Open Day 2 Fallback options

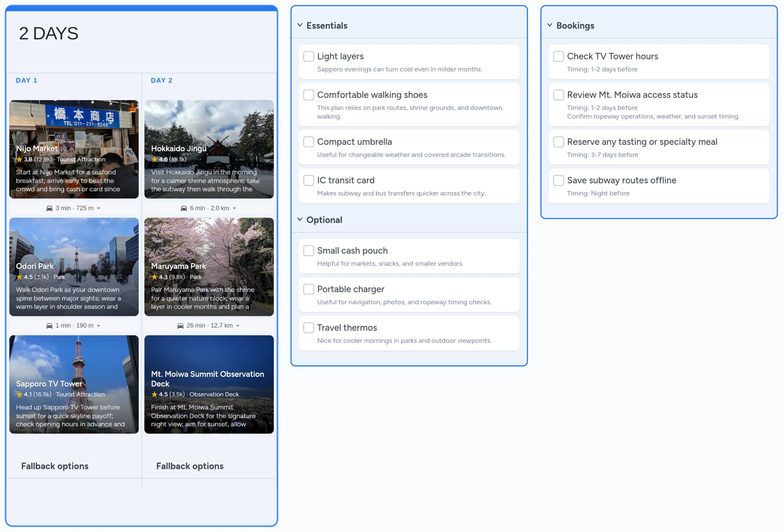190,466
